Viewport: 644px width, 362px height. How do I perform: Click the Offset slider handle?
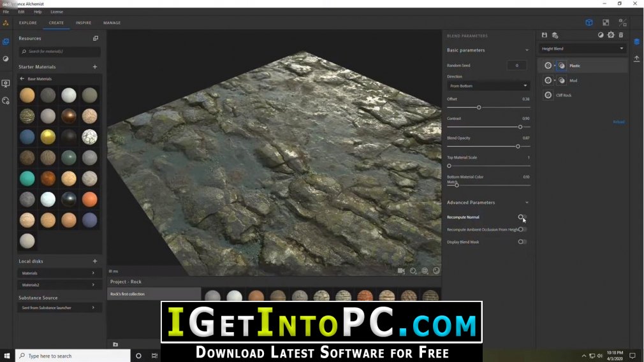[479, 108]
